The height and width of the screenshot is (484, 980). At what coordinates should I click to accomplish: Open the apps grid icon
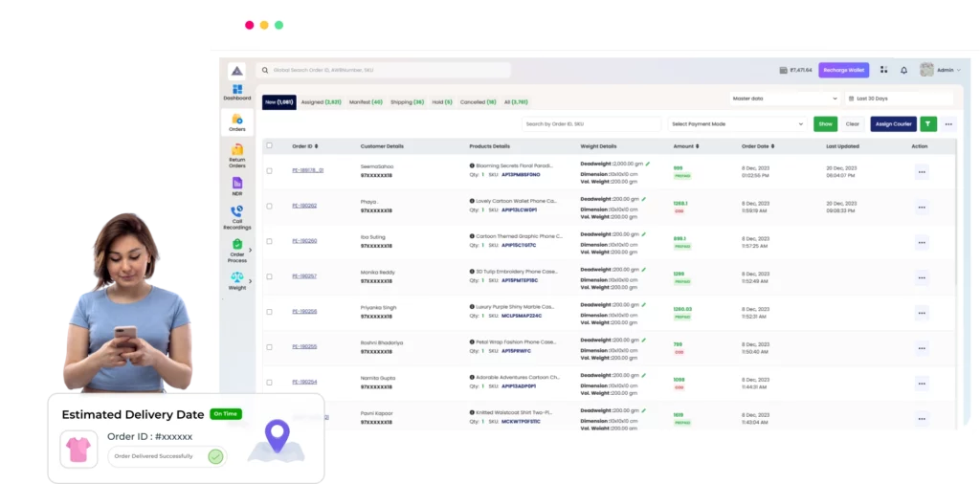(883, 70)
